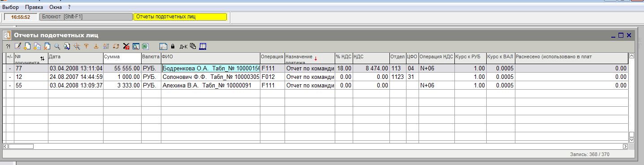Click the orange crosshair icon
The image size is (644, 165).
(x=77, y=46)
